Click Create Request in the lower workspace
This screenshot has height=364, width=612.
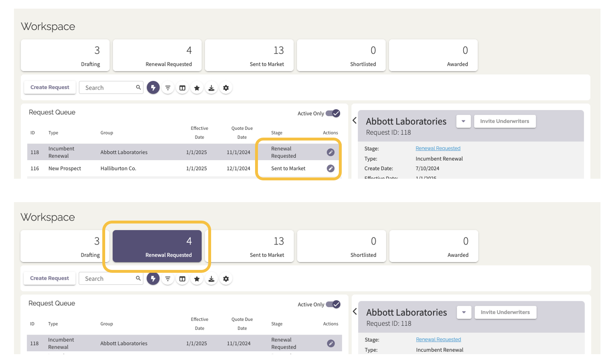click(x=50, y=278)
